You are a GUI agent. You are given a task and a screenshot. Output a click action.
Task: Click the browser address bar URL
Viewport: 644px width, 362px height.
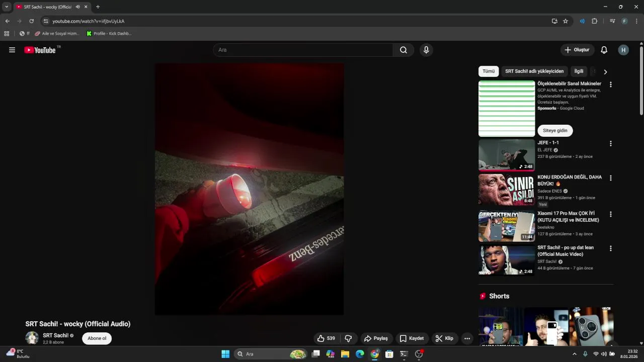pyautogui.click(x=89, y=21)
